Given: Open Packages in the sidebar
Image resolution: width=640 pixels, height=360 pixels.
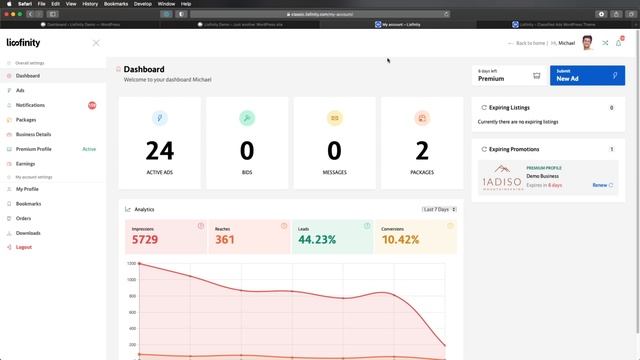Looking at the screenshot, I should tap(53, 120).
